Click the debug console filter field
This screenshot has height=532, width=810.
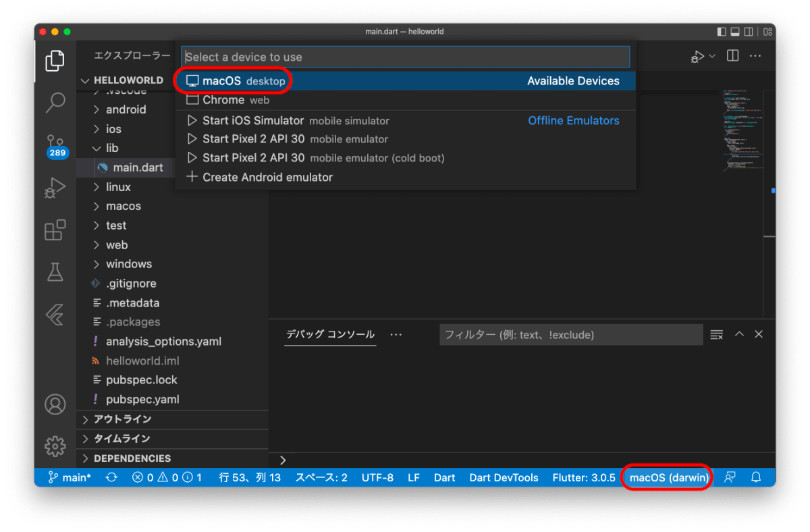tap(571, 335)
